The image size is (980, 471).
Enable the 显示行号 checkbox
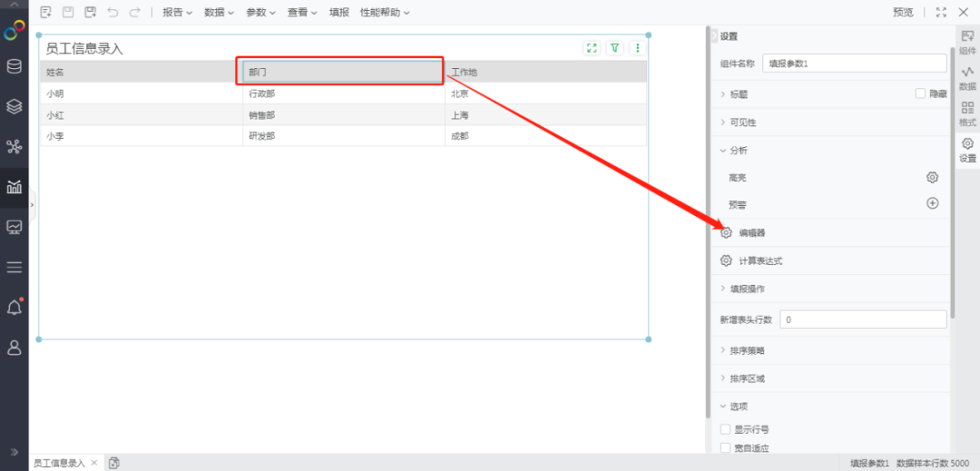tap(726, 429)
